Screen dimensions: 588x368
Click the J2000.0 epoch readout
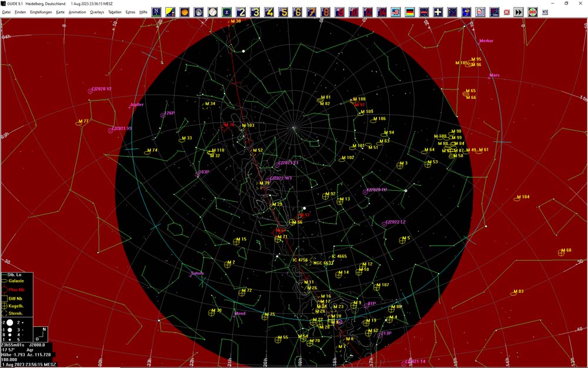pos(37,344)
